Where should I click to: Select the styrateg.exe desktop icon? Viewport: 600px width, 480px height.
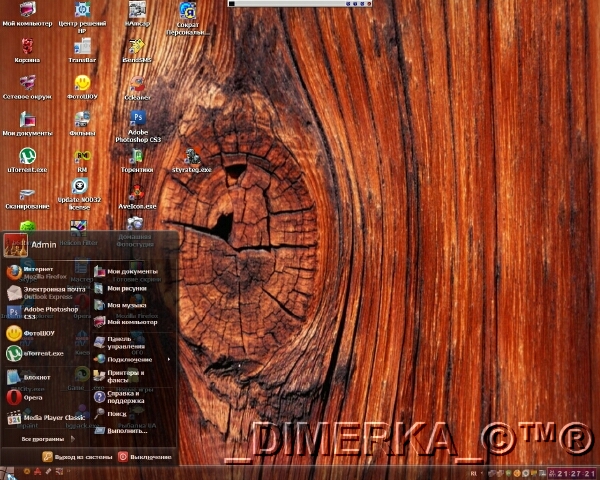point(191,160)
